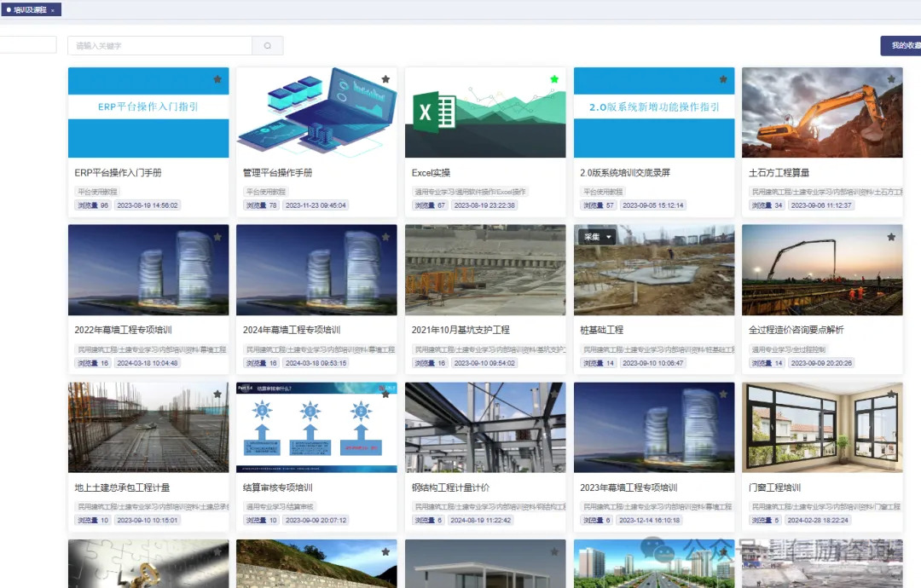Click the date 2023-09-05 15:12:14
This screenshot has height=588, width=921.
[653, 205]
